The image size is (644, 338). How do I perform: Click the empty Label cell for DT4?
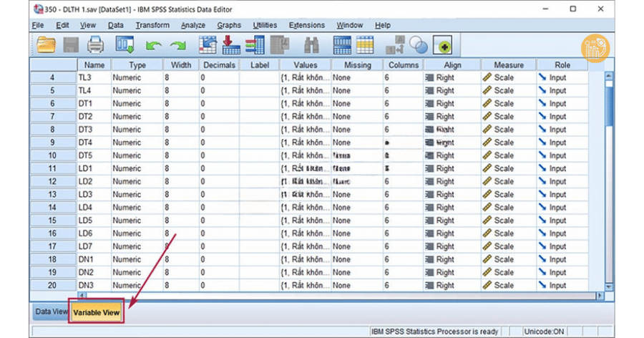(259, 143)
